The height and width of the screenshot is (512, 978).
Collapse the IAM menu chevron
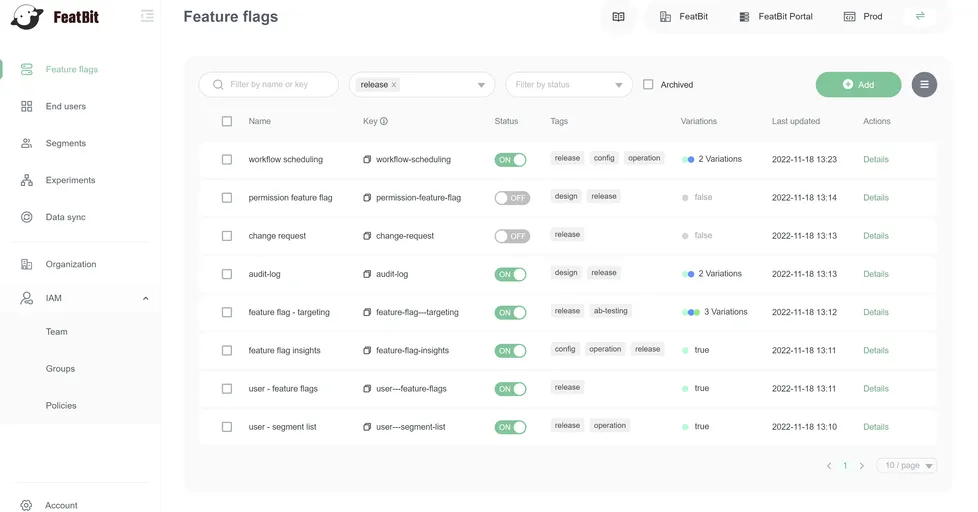(x=145, y=299)
